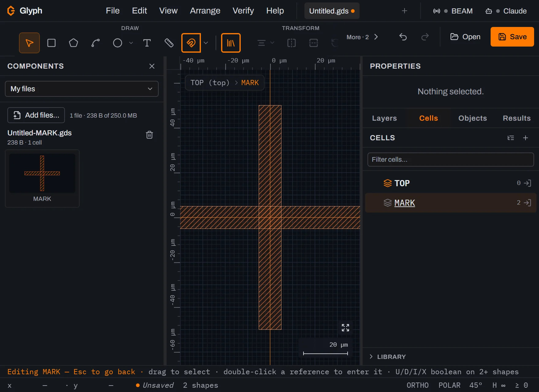The height and width of the screenshot is (392, 539).
Task: Enter the TOP cell via arrow icon
Action: point(528,183)
